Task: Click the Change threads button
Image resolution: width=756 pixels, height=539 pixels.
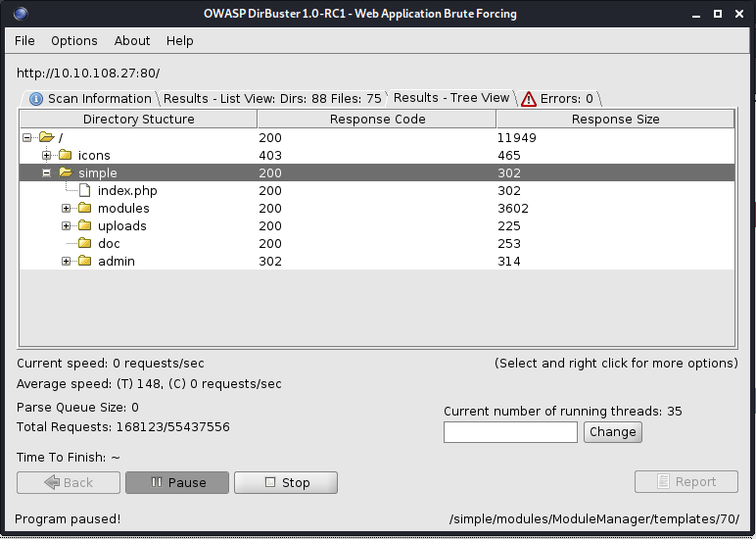Action: coord(612,432)
